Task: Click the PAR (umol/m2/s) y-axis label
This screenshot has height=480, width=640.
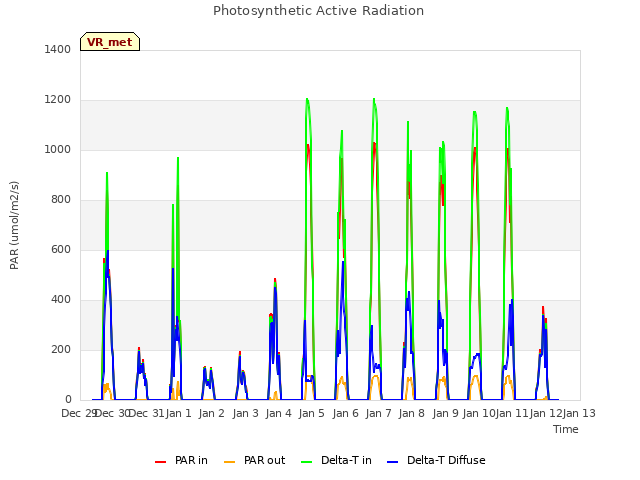Action: point(14,225)
